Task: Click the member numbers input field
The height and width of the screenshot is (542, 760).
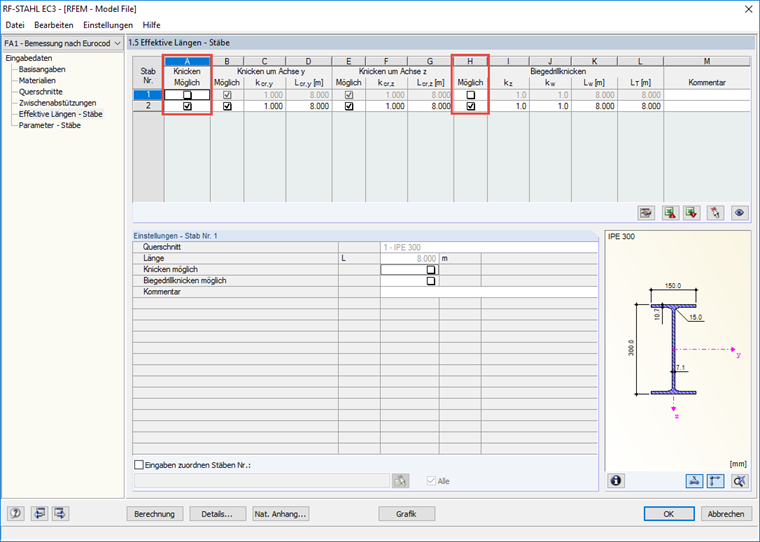Action: tap(262, 480)
